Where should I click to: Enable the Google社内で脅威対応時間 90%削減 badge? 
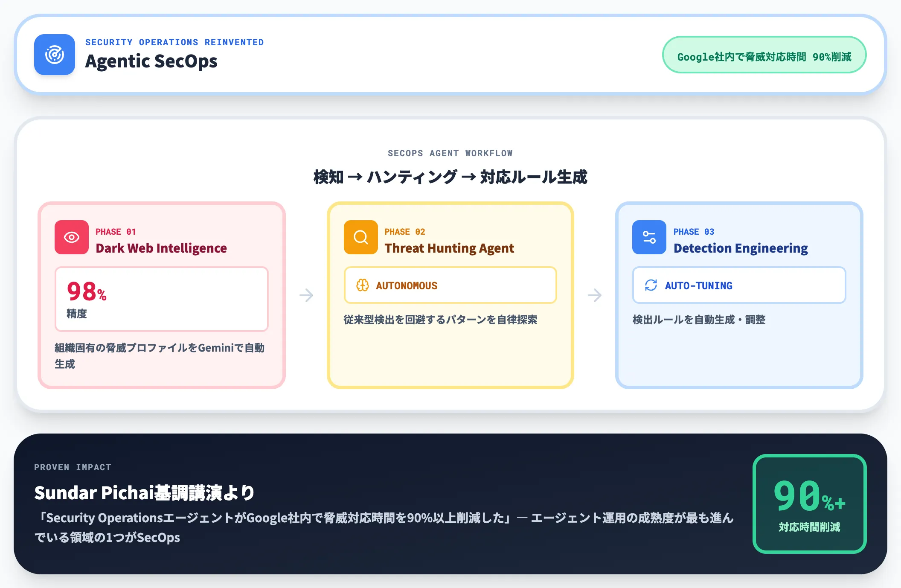764,55
